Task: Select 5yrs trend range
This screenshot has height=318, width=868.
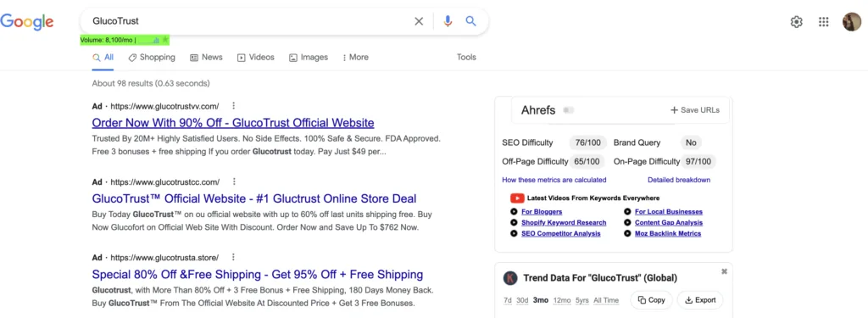Action: point(581,300)
